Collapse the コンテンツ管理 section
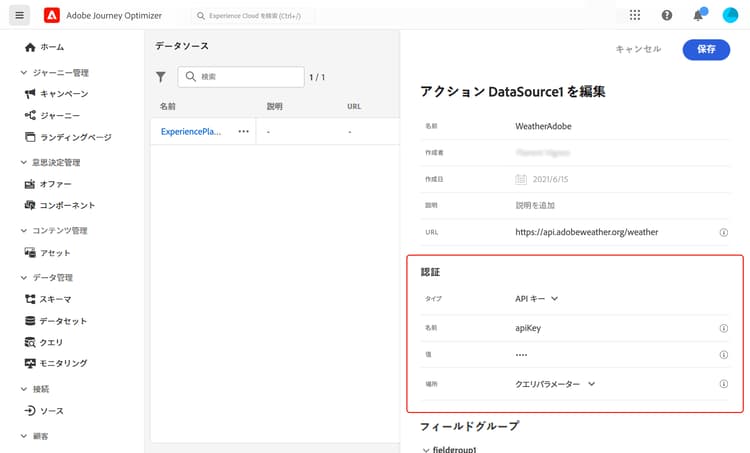750x453 pixels. [23, 231]
